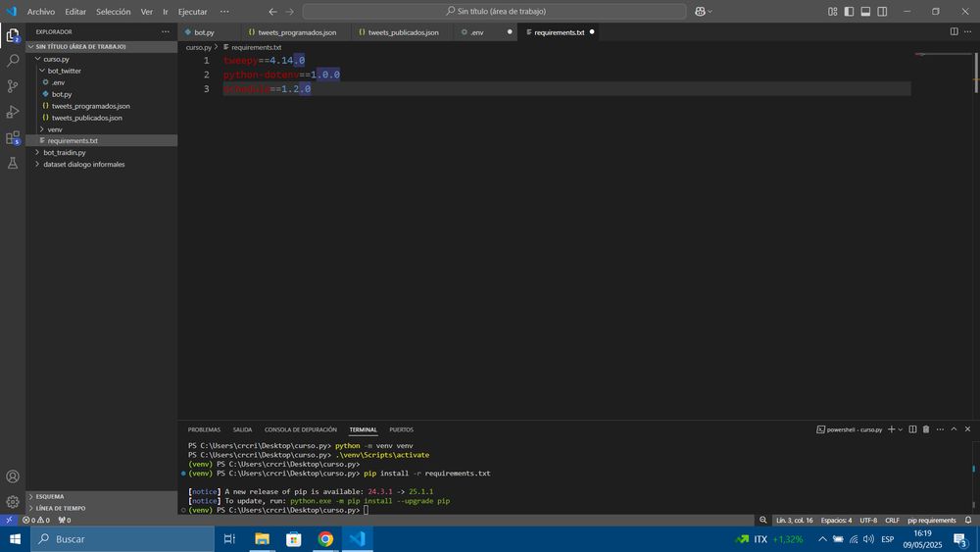
Task: Split the terminal
Action: [912, 429]
